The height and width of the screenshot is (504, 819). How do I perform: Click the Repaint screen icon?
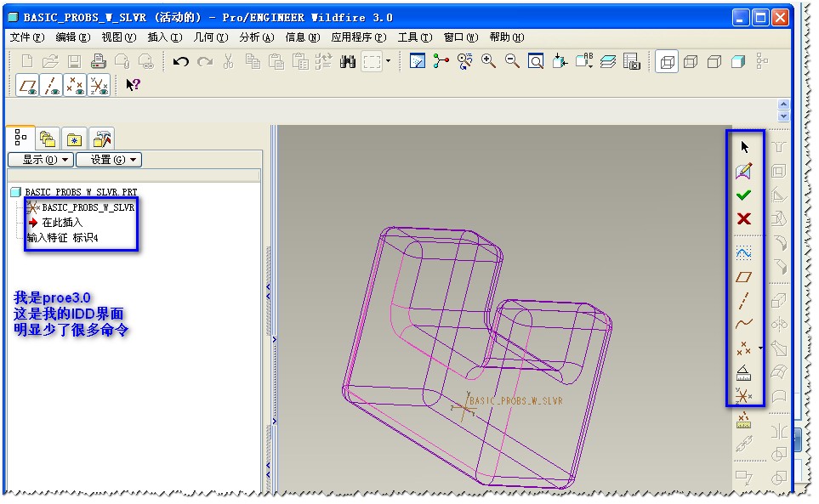coord(417,61)
